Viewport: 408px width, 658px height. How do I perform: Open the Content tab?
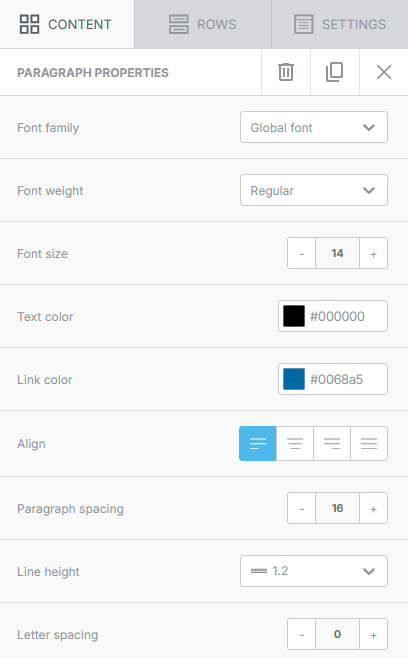[67, 24]
